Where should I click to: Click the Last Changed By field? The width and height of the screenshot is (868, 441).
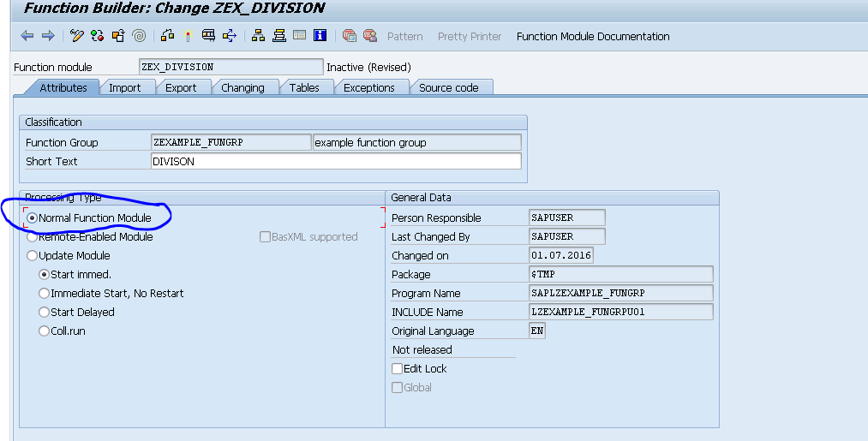click(567, 236)
